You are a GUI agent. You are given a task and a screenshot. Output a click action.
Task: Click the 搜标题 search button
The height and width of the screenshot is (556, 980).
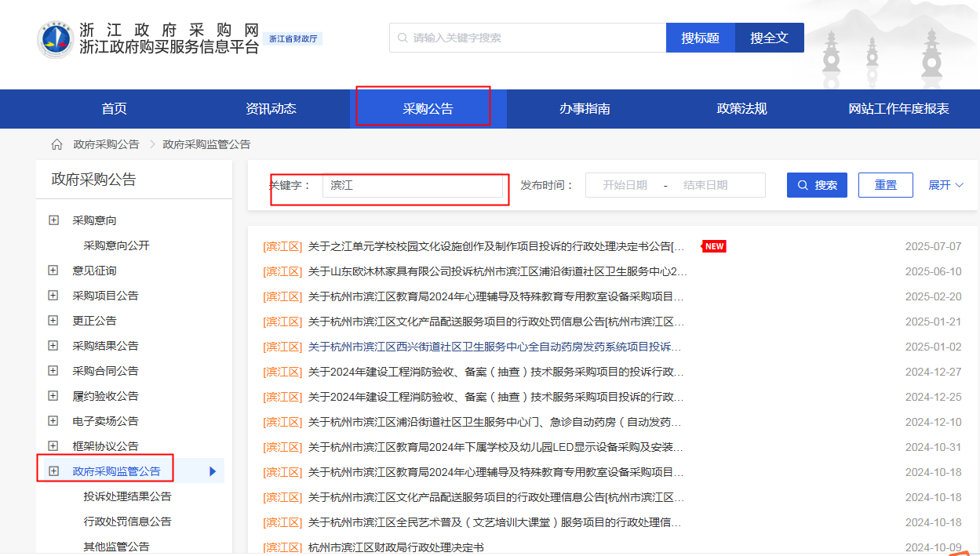click(700, 38)
